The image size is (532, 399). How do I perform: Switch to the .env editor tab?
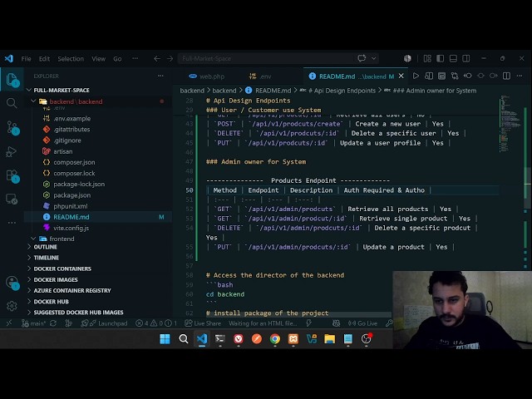pos(260,76)
